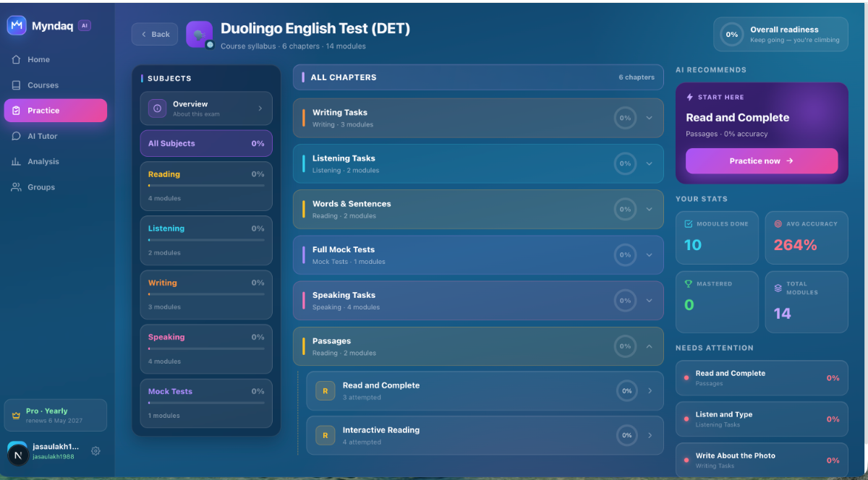
Task: Click the Practice clipboard icon
Action: click(16, 111)
